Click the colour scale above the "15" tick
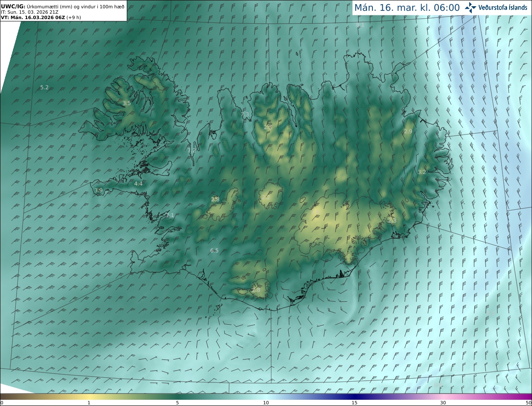The width and height of the screenshot is (532, 406). (x=355, y=396)
